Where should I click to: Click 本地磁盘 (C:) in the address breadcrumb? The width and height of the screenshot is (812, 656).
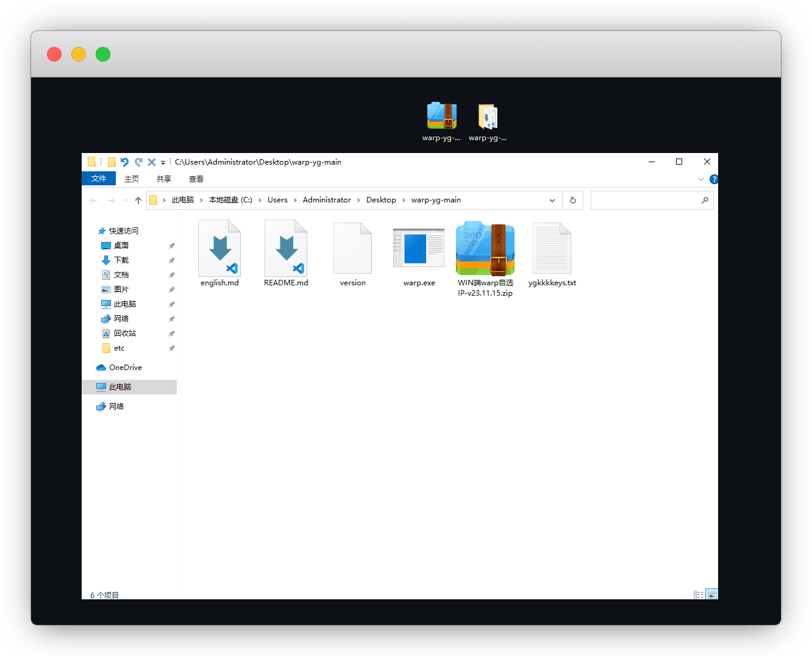point(230,200)
